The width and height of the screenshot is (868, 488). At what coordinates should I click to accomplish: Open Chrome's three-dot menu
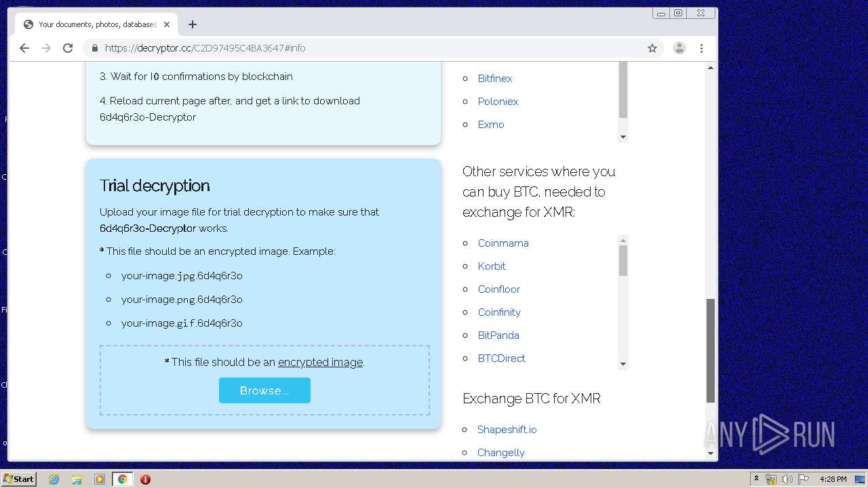[701, 48]
